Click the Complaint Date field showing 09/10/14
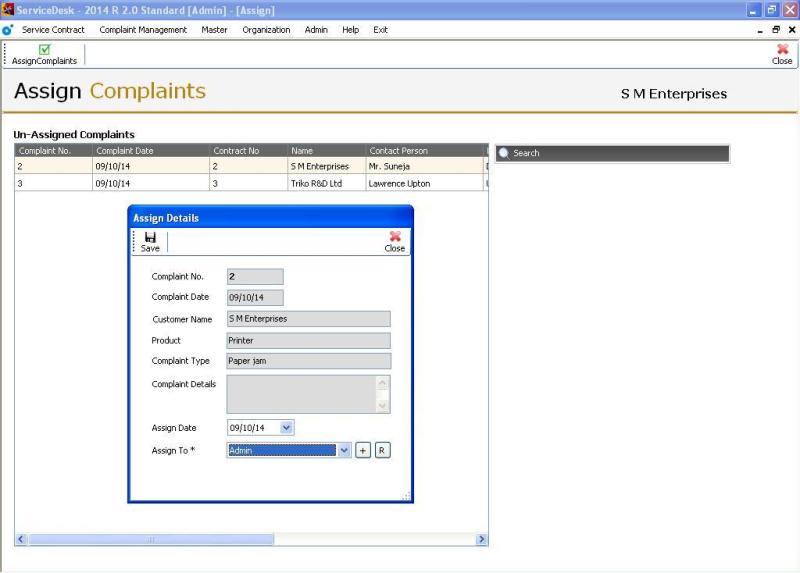Viewport: 800px width, 573px height. [x=255, y=297]
